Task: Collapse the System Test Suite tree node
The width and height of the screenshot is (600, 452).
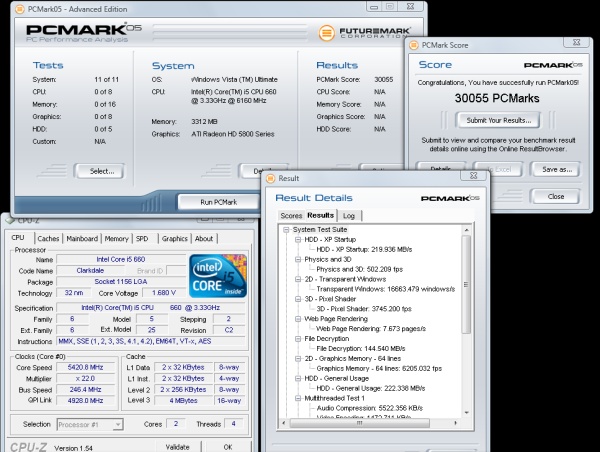Action: pos(286,230)
